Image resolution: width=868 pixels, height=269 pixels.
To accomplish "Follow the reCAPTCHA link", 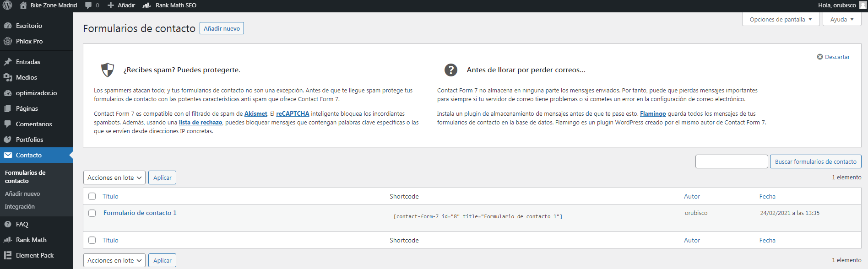I will pos(293,113).
